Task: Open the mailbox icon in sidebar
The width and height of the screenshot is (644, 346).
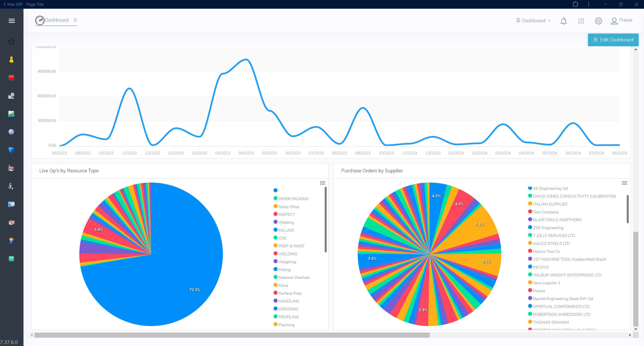Action: [11, 222]
